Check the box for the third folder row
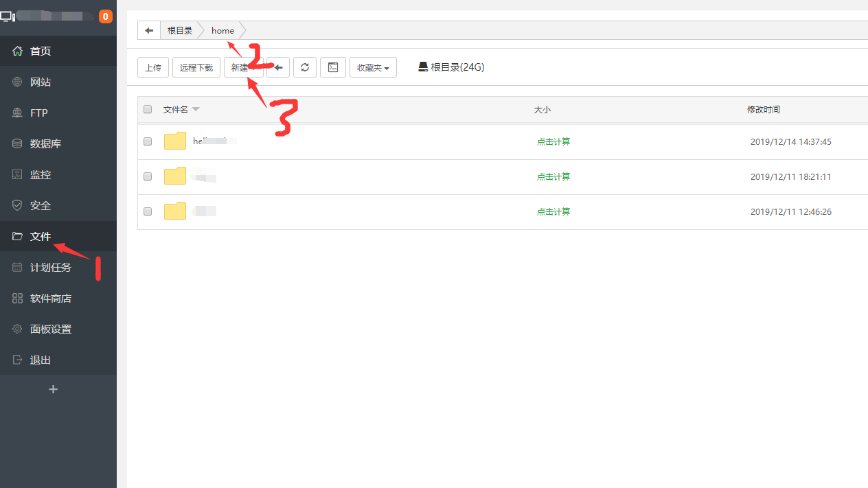 148,211
